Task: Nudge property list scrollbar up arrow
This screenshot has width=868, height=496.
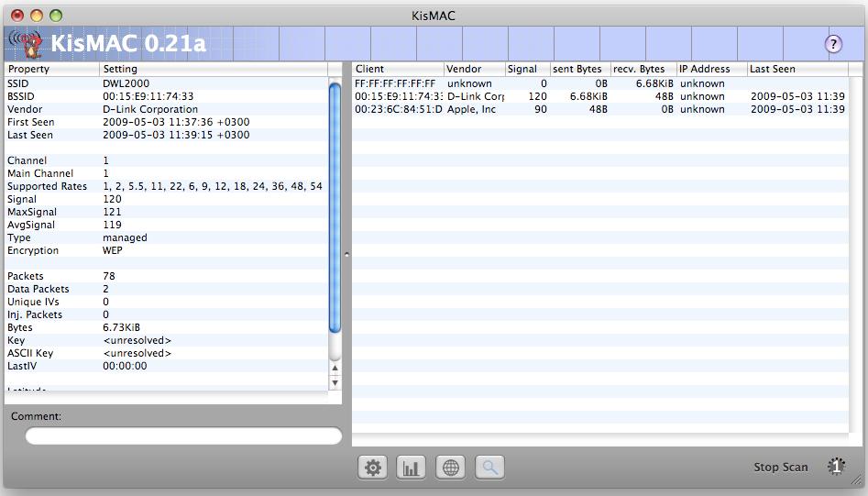Action: coord(335,369)
